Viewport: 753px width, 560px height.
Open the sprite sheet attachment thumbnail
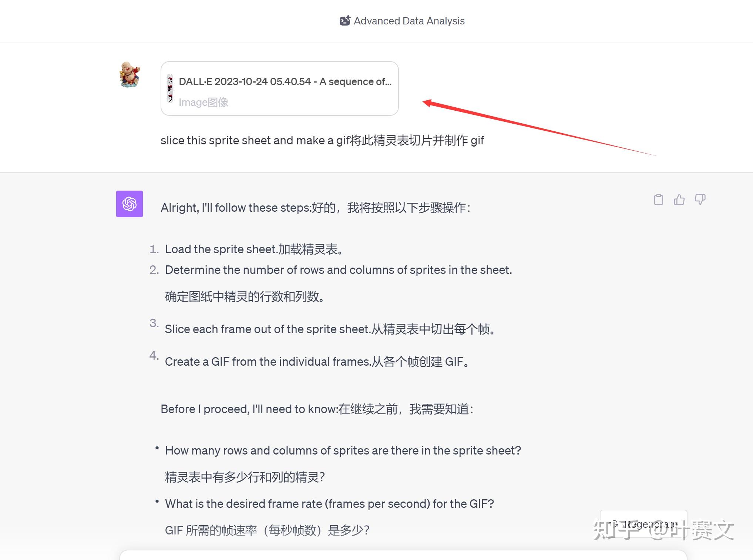coord(170,88)
